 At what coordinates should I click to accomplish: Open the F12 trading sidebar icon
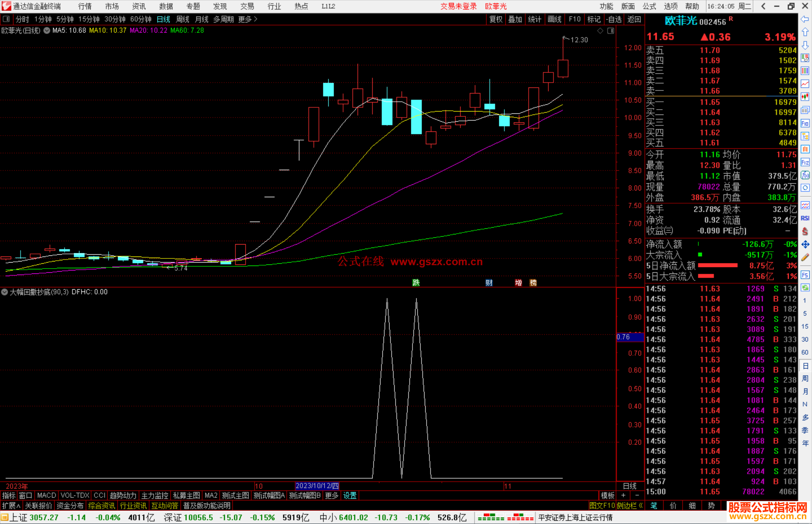(805, 162)
